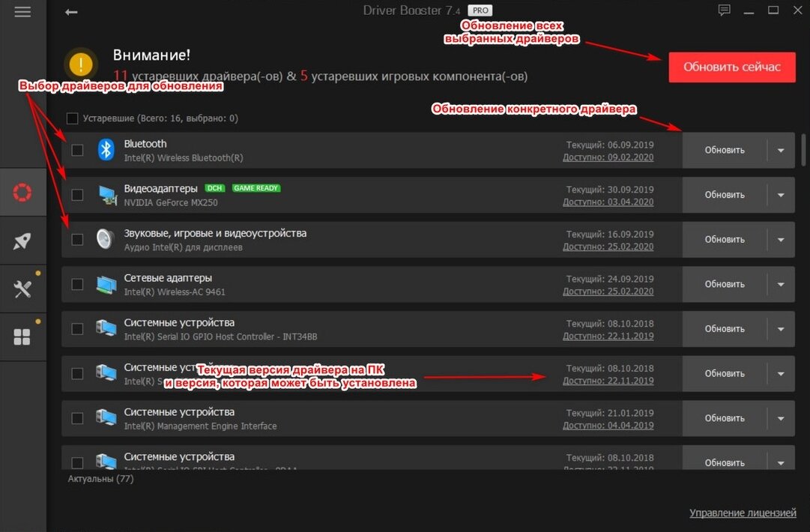Open the Boost rocket sidebar icon
The width and height of the screenshot is (810, 532).
(x=22, y=241)
